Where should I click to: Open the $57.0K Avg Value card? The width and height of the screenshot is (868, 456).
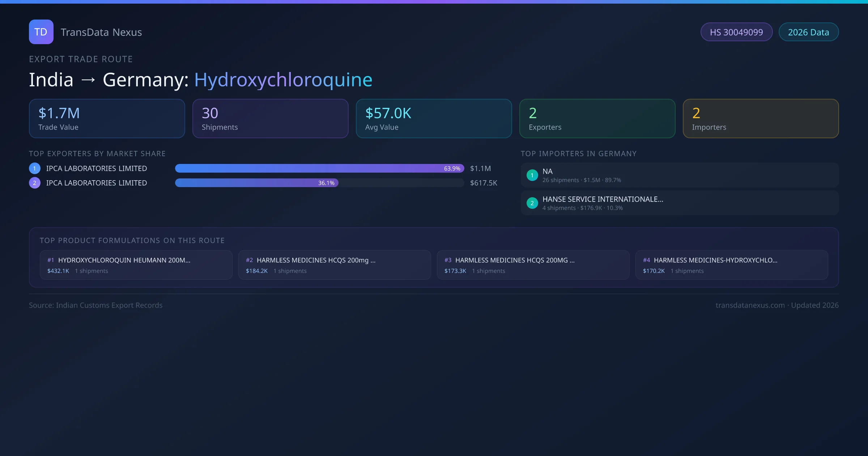pyautogui.click(x=434, y=119)
